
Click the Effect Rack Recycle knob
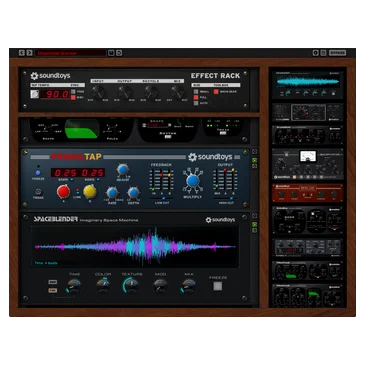click(x=151, y=92)
